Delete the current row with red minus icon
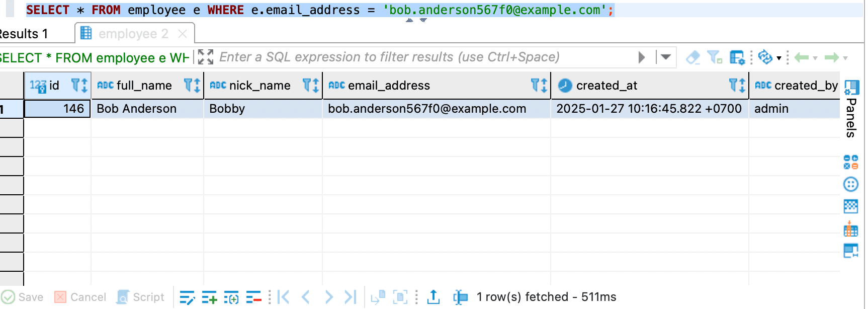The height and width of the screenshot is (309, 868). 253,297
